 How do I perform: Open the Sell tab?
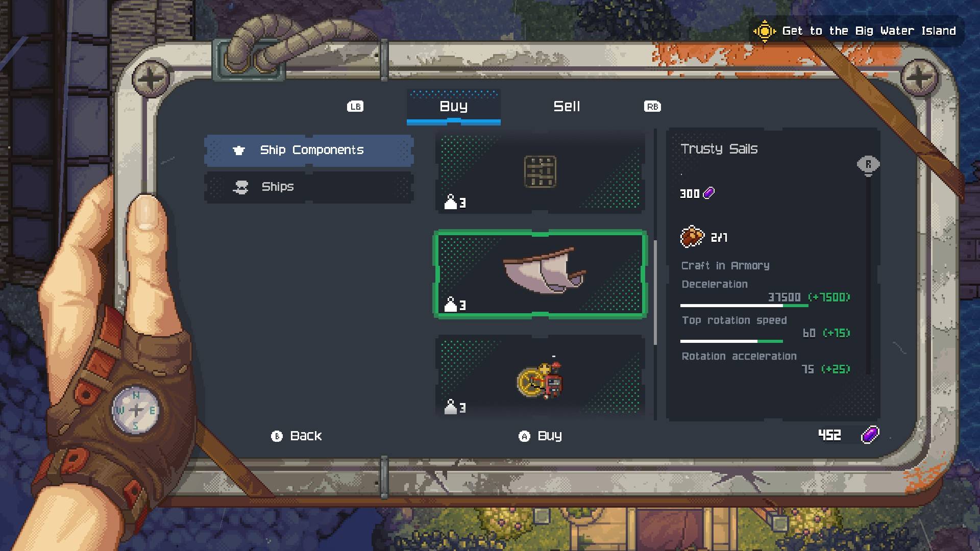(567, 106)
